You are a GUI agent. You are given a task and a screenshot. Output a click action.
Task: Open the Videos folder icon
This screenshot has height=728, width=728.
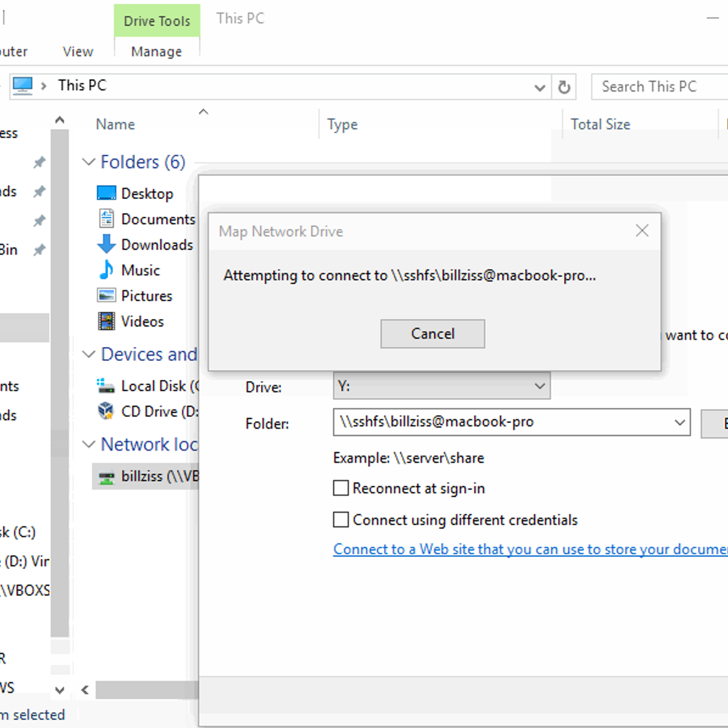point(107,321)
